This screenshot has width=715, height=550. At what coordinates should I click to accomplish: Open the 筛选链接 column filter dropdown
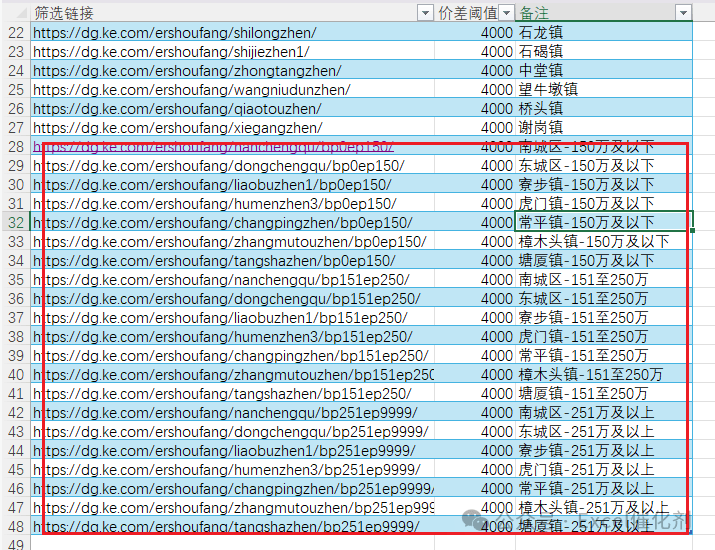pos(425,13)
